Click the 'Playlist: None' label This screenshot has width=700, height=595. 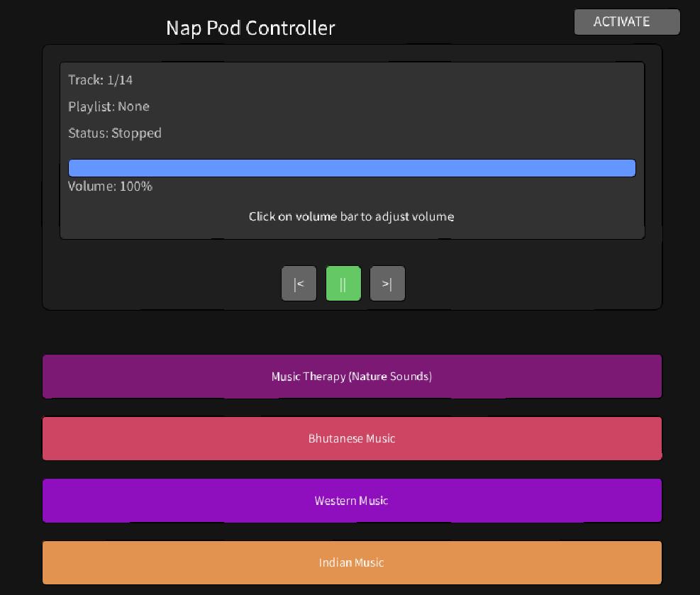click(x=109, y=106)
